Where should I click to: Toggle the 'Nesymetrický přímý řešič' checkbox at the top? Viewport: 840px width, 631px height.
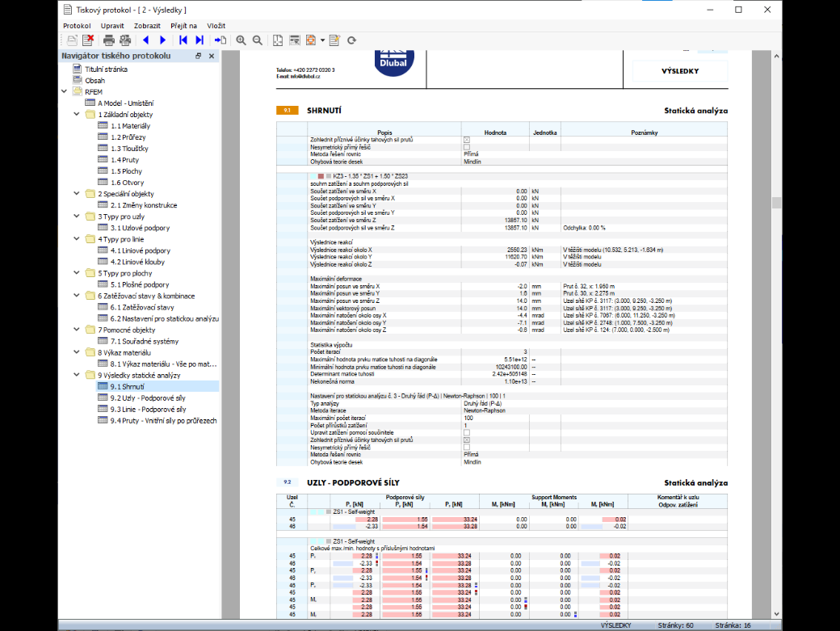pos(467,147)
